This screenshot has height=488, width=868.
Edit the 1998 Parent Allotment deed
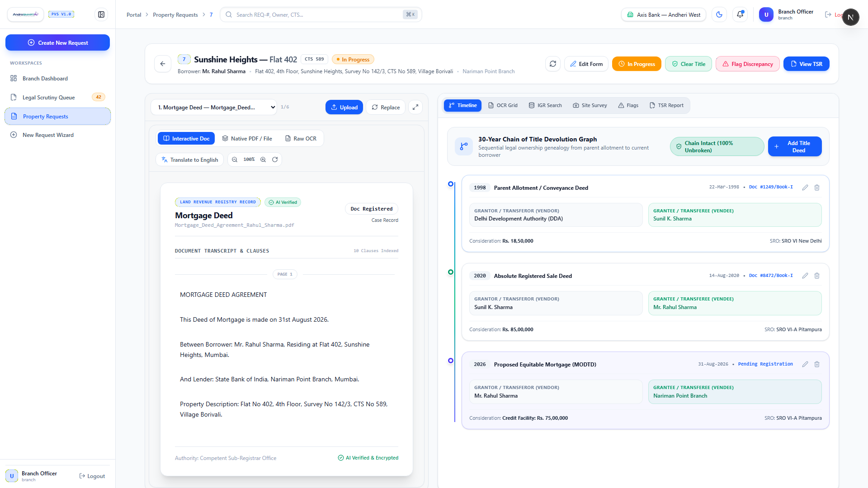[x=805, y=188]
